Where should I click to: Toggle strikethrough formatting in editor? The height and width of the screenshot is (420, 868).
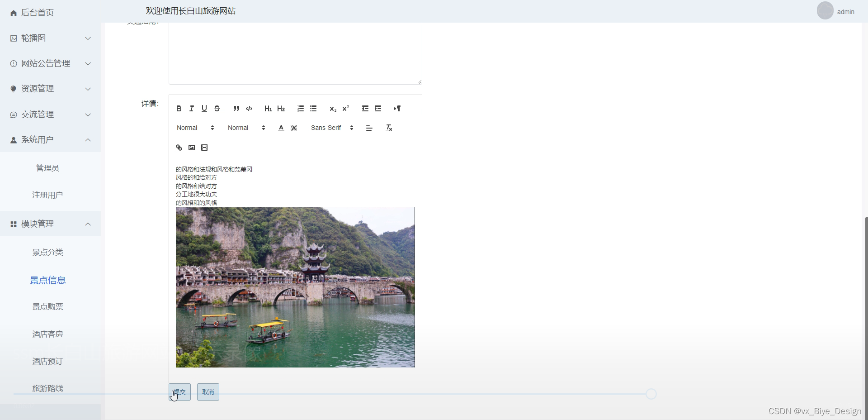coord(217,109)
